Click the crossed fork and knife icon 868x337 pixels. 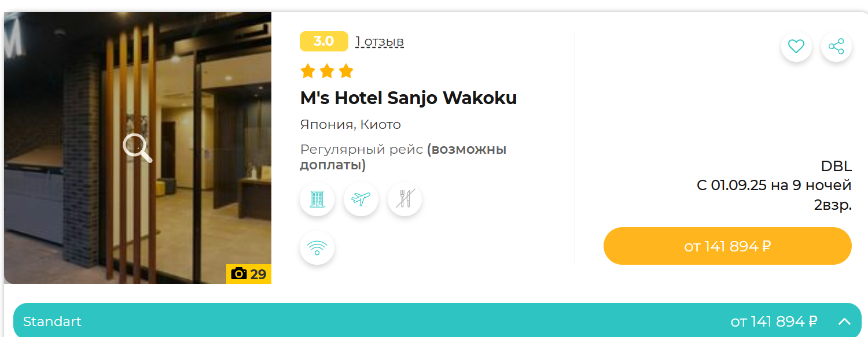click(405, 199)
